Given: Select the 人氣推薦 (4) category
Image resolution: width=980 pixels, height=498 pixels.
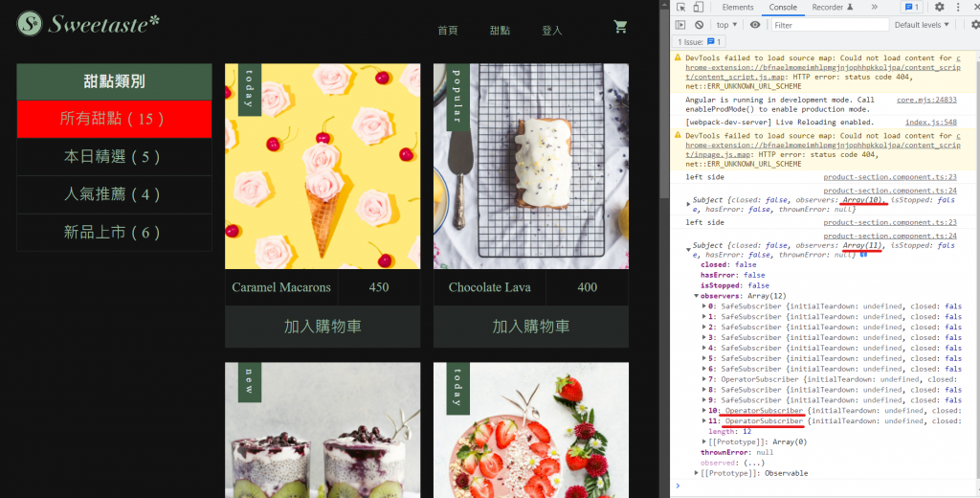Looking at the screenshot, I should (115, 194).
